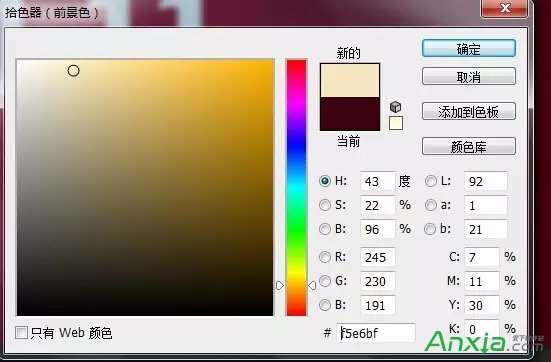Confirm the color with the 确定 button
This screenshot has width=551, height=362.
coord(469,48)
